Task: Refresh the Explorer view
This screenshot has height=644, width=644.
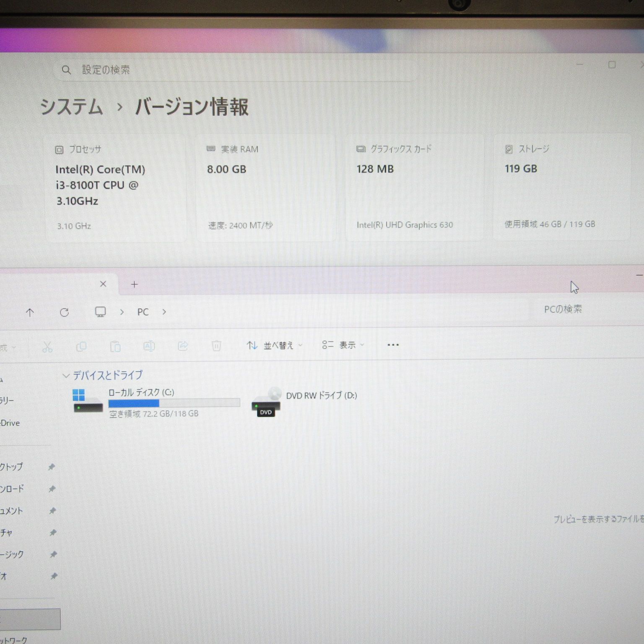Action: (64, 312)
